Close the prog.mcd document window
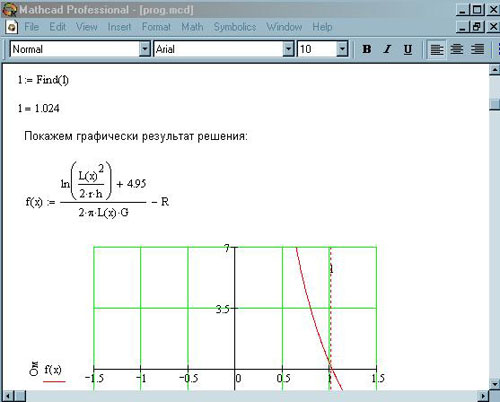Viewport: 500px width, 402px height. [493, 27]
